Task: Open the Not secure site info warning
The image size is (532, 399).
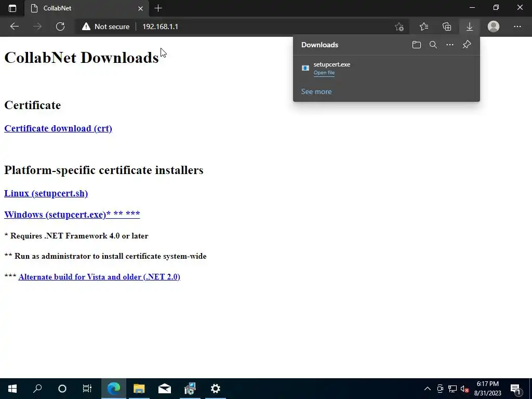Action: pyautogui.click(x=105, y=26)
